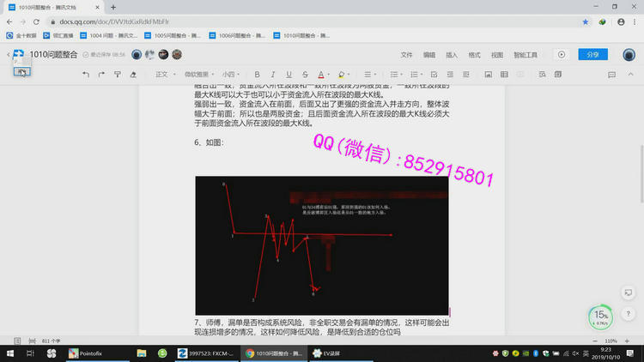Viewport: 644px width, 362px height.
Task: Toggle bold formatting
Action: pyautogui.click(x=257, y=75)
